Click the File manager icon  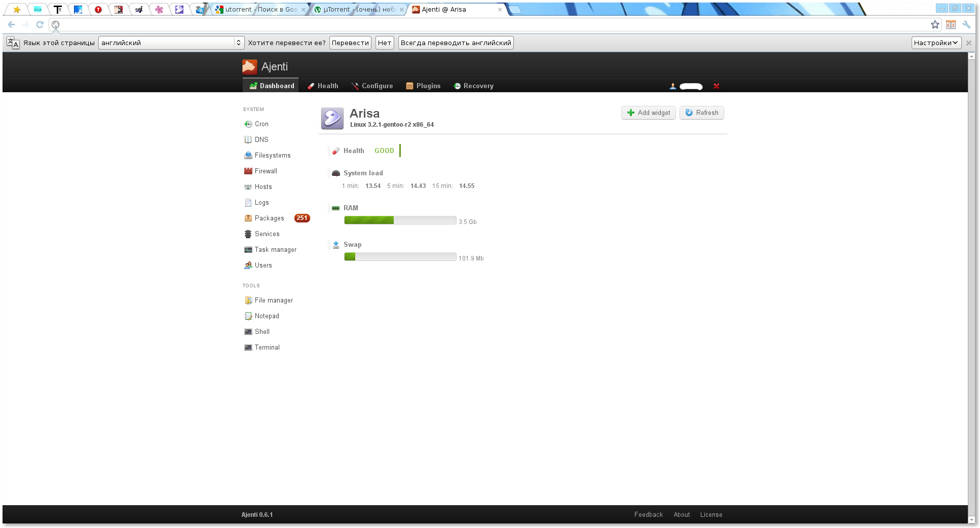(248, 300)
